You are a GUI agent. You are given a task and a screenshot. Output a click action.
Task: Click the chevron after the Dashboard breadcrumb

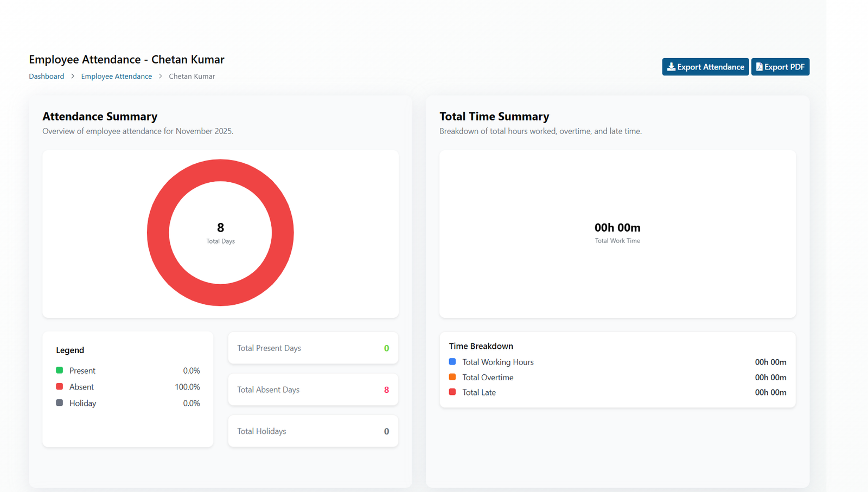click(73, 76)
